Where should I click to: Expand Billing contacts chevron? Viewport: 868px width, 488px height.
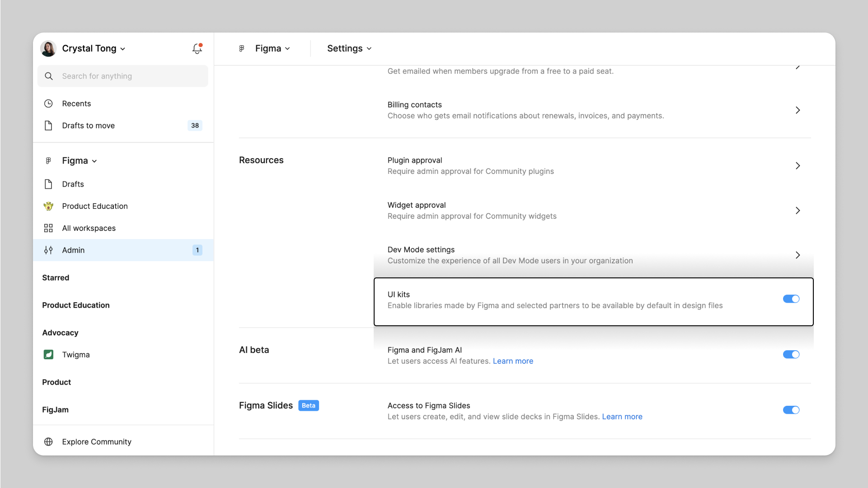point(798,110)
